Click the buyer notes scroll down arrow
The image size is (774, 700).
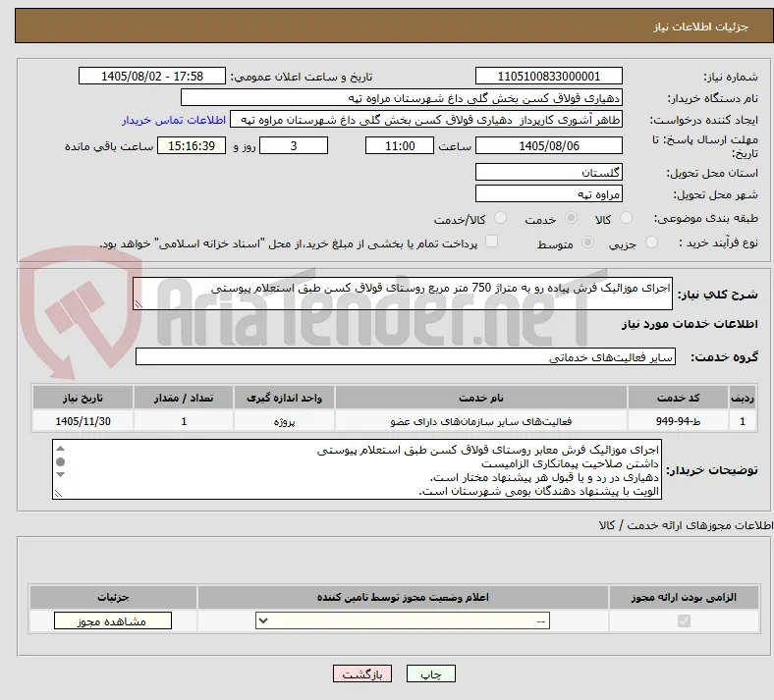click(60, 474)
